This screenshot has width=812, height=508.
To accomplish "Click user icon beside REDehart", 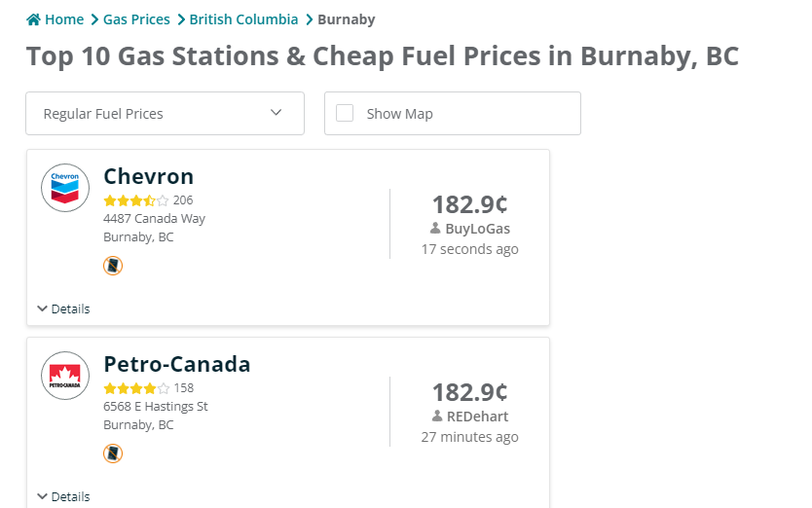I will point(437,417).
